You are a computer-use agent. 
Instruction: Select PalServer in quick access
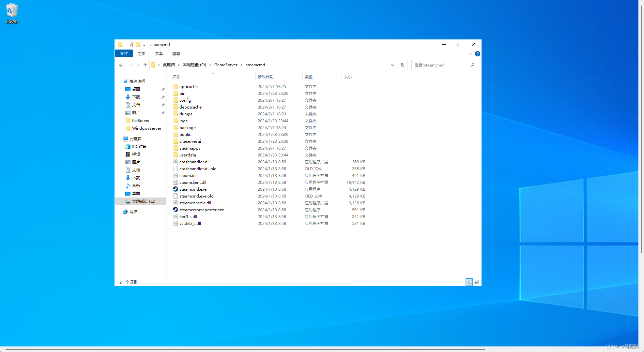[141, 121]
